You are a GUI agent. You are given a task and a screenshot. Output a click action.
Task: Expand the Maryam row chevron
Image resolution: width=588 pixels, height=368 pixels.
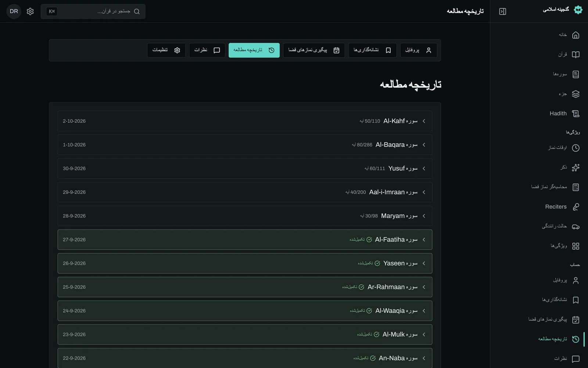click(424, 216)
